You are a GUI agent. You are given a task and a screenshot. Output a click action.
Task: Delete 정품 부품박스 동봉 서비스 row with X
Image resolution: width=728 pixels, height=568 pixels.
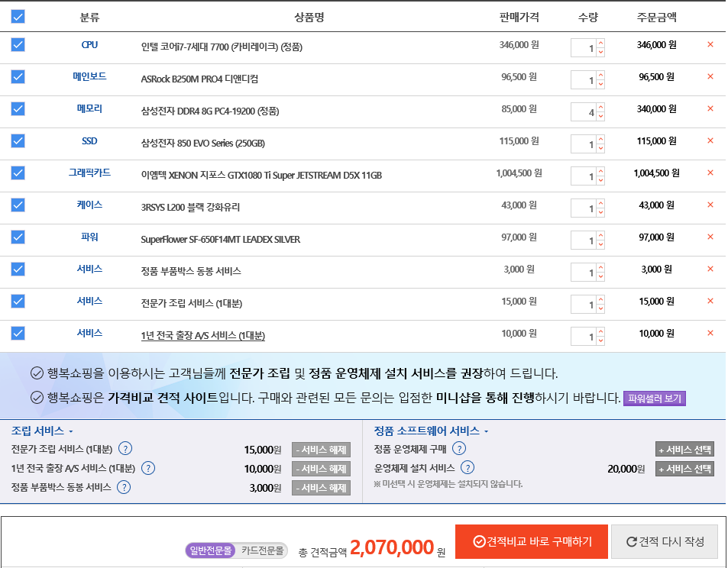[x=710, y=269]
